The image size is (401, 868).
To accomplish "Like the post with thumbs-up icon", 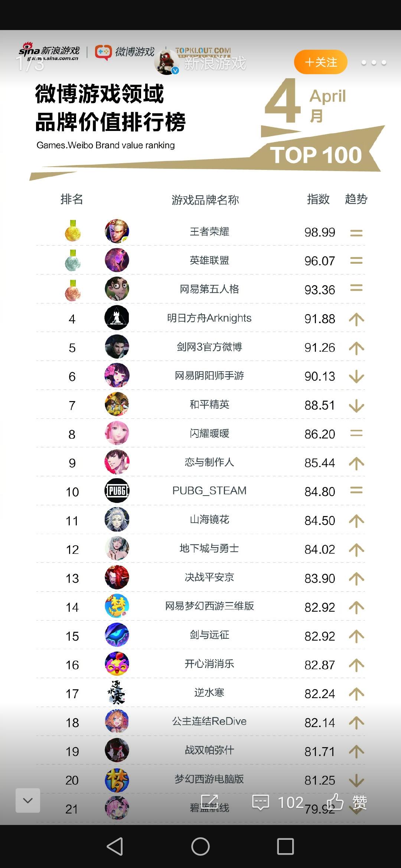I will pyautogui.click(x=335, y=802).
